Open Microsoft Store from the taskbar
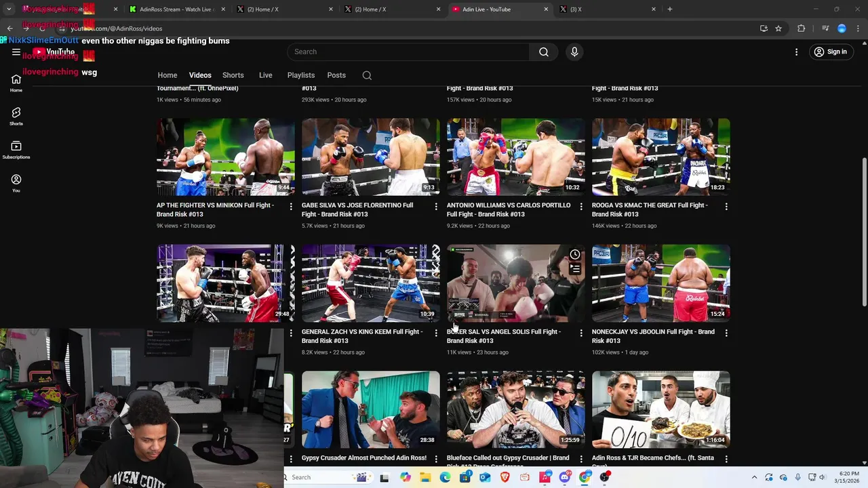The height and width of the screenshot is (488, 868). (465, 477)
